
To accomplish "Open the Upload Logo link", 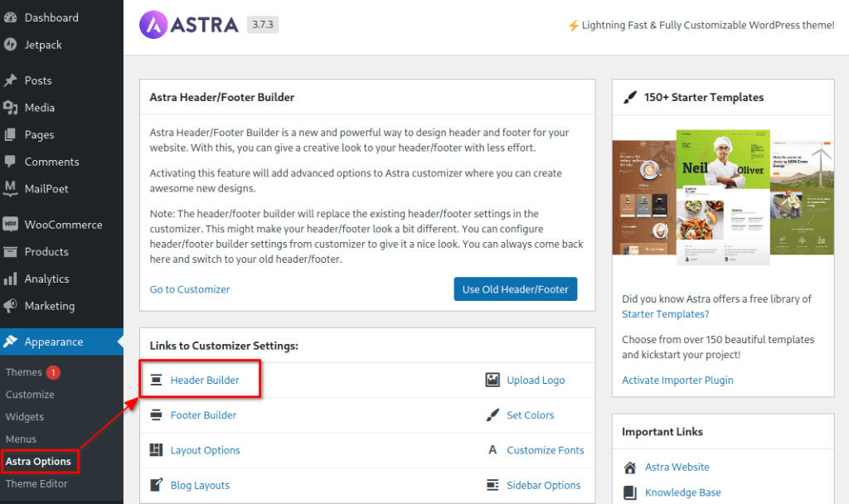I will 536,380.
